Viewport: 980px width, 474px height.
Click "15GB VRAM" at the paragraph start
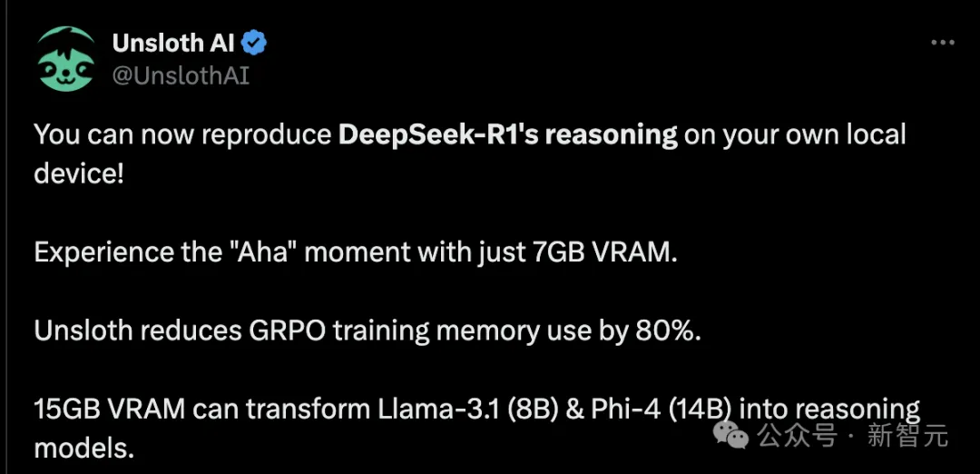[x=110, y=410]
